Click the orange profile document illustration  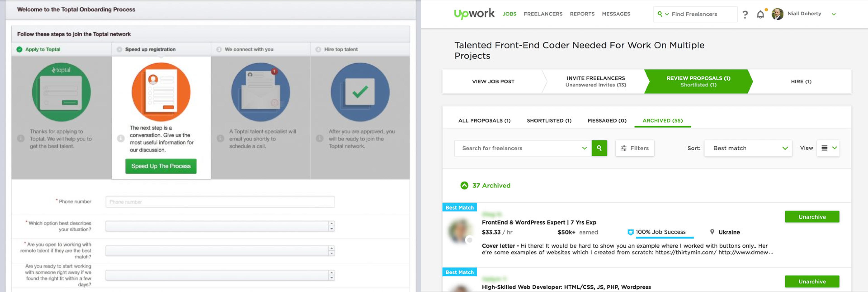pos(161,92)
